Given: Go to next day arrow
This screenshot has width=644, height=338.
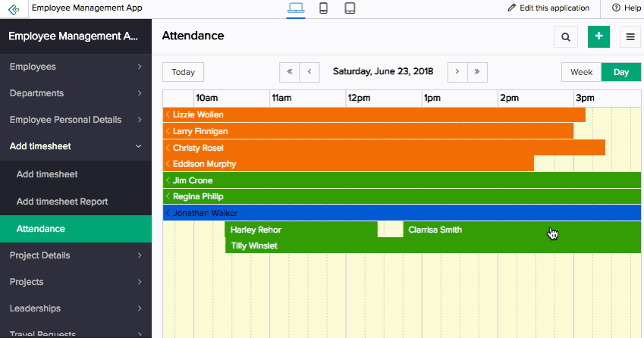Looking at the screenshot, I should pyautogui.click(x=457, y=72).
